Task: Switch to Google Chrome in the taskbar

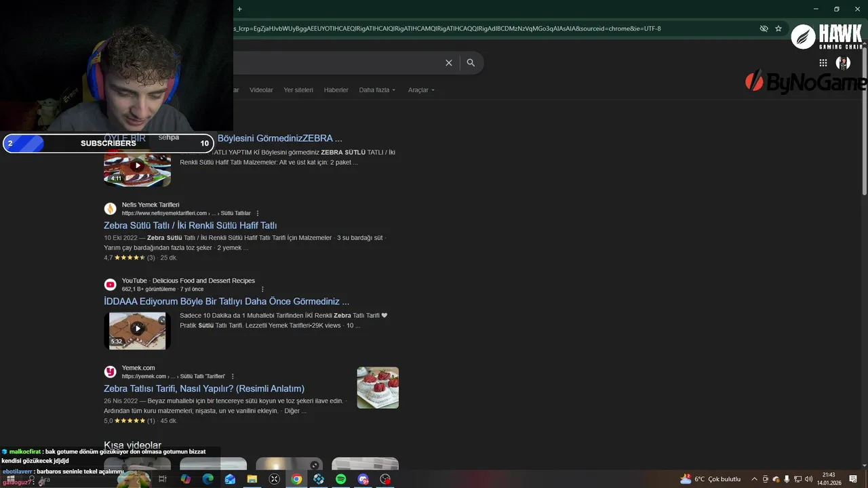Action: (x=296, y=479)
